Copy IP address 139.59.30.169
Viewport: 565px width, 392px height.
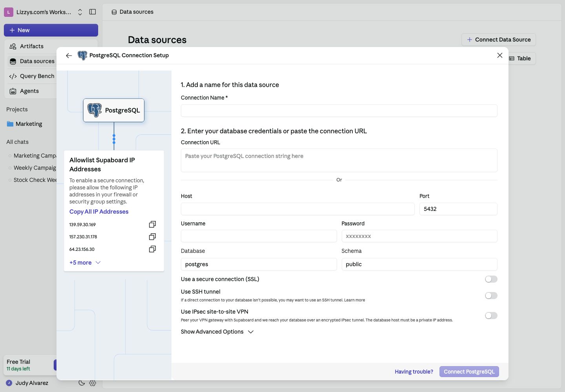click(153, 224)
